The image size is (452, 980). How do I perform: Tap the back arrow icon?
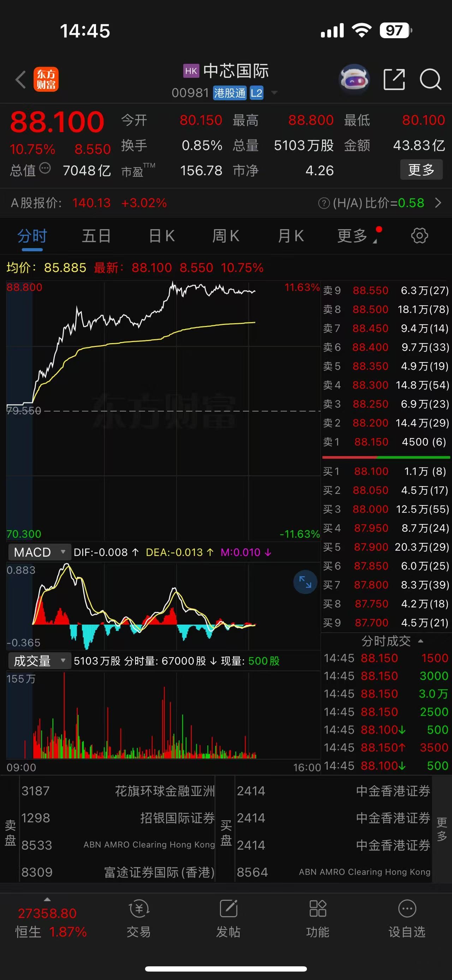[x=20, y=79]
